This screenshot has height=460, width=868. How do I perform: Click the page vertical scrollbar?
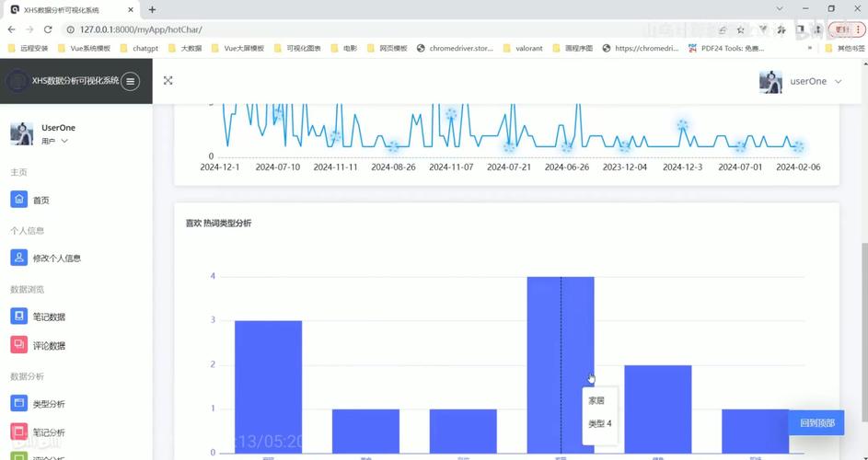pos(863,276)
